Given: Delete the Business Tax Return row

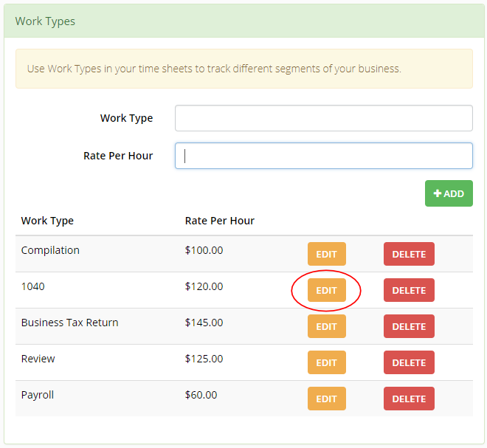Looking at the screenshot, I should (x=409, y=326).
